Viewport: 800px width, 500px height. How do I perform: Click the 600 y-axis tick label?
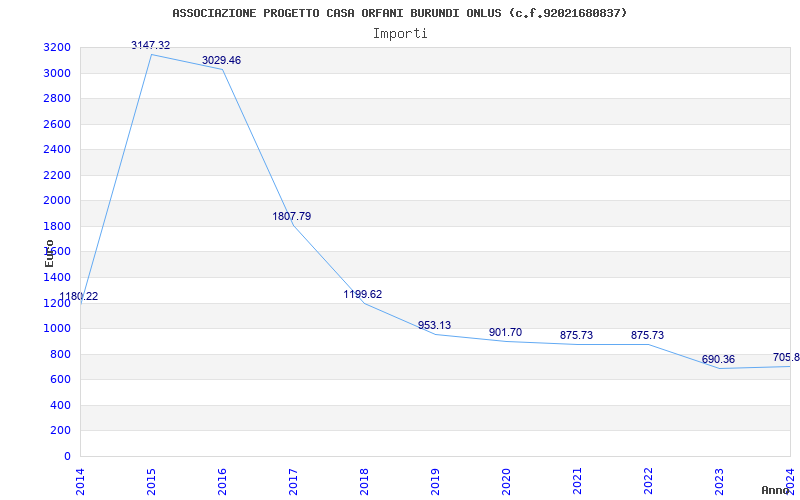coord(61,380)
